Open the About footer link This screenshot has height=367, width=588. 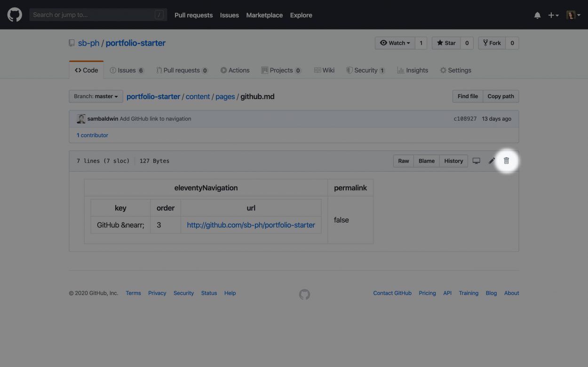point(512,293)
